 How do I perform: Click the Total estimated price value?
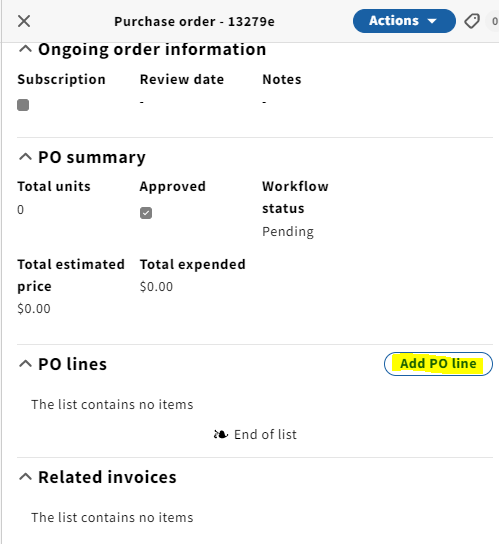click(34, 309)
